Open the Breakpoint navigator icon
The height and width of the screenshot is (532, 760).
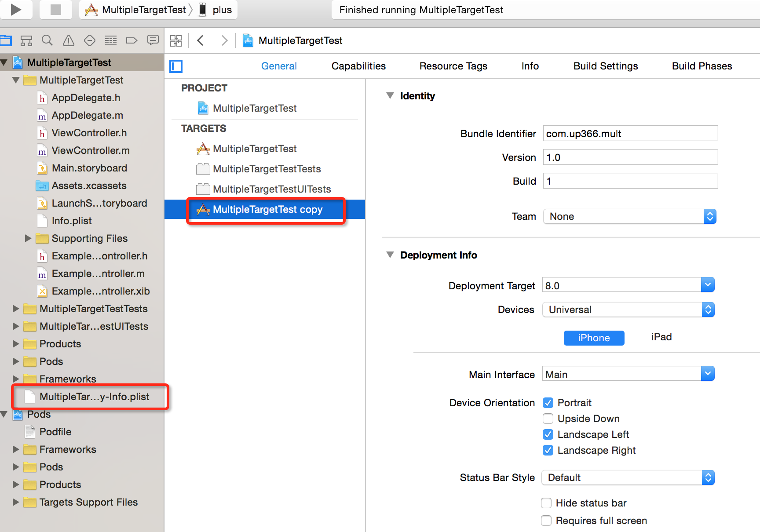coord(132,41)
